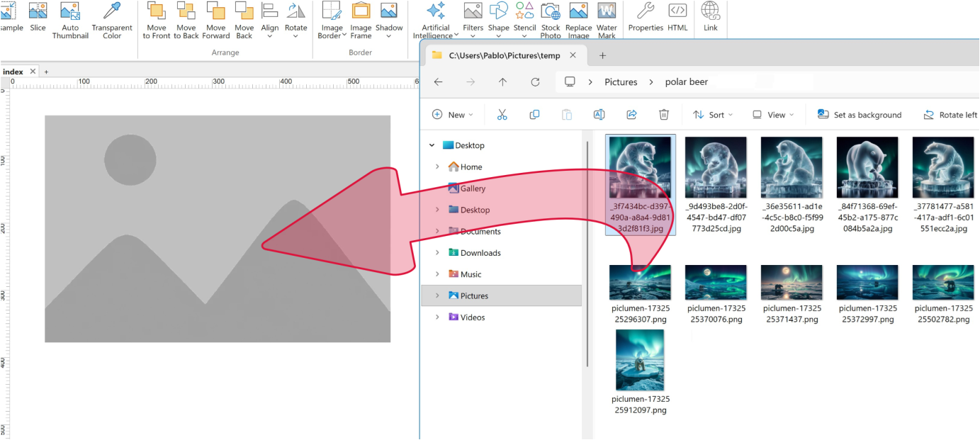Expand the Downloads tree folder
980x440 pixels.
tap(437, 253)
